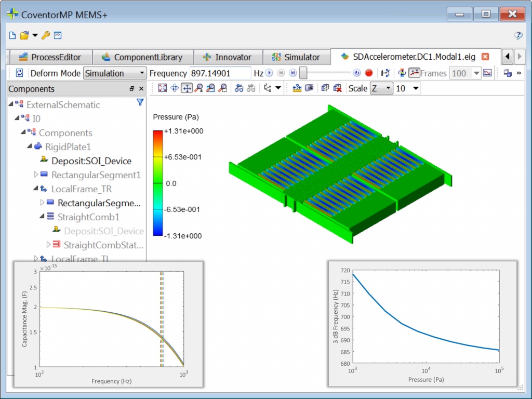The height and width of the screenshot is (399, 532).
Task: Click the animation frame slider handle
Action: coord(303,73)
